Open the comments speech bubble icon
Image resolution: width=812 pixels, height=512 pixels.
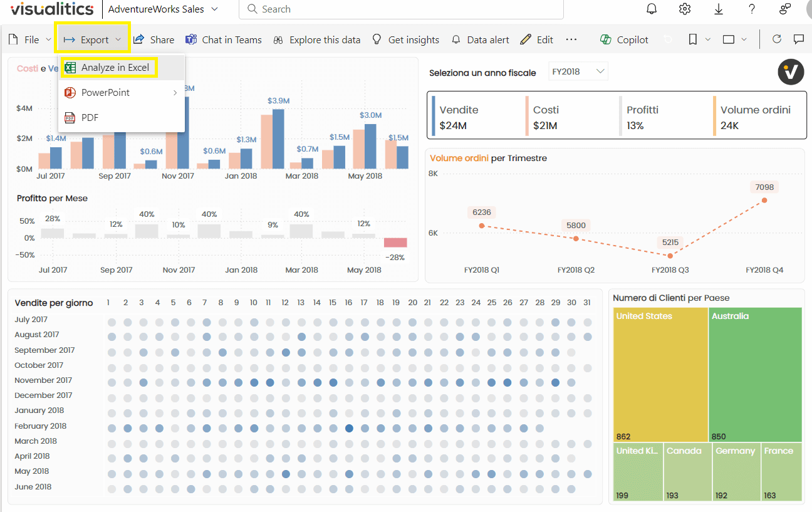click(x=799, y=39)
